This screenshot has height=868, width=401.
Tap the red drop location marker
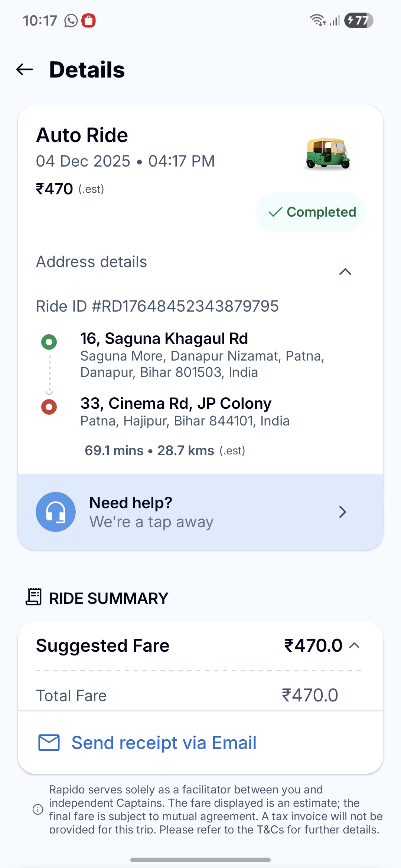point(49,407)
